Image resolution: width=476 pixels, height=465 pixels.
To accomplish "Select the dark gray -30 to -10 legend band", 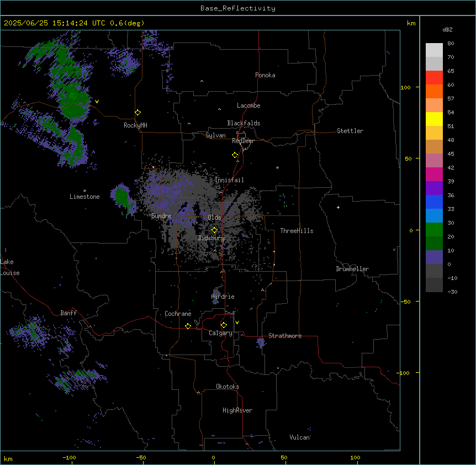I will pos(434,285).
